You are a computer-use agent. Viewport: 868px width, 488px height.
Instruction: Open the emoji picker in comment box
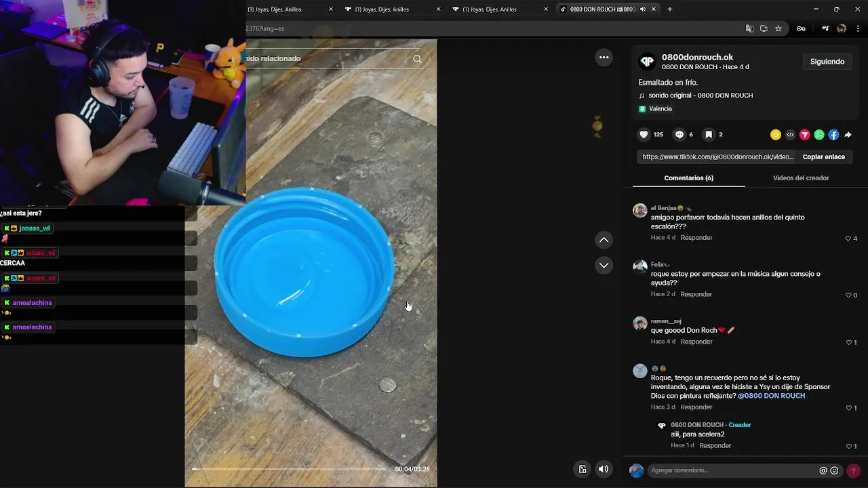tap(835, 470)
